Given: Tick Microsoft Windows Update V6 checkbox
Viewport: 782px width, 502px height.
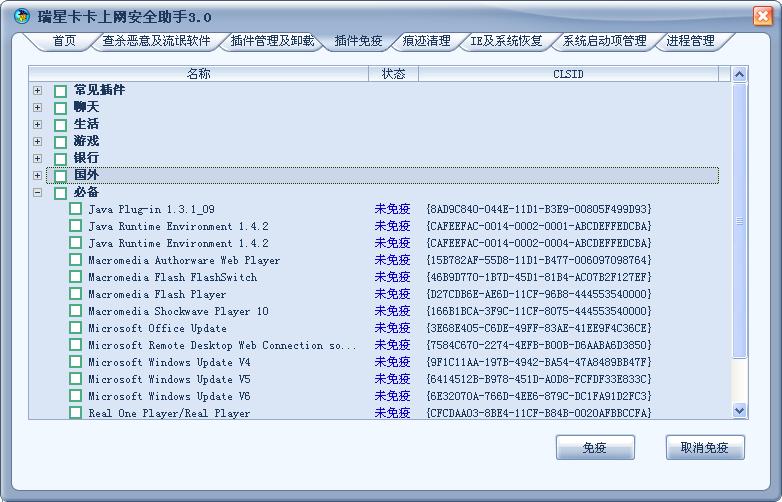Looking at the screenshot, I should click(x=75, y=395).
